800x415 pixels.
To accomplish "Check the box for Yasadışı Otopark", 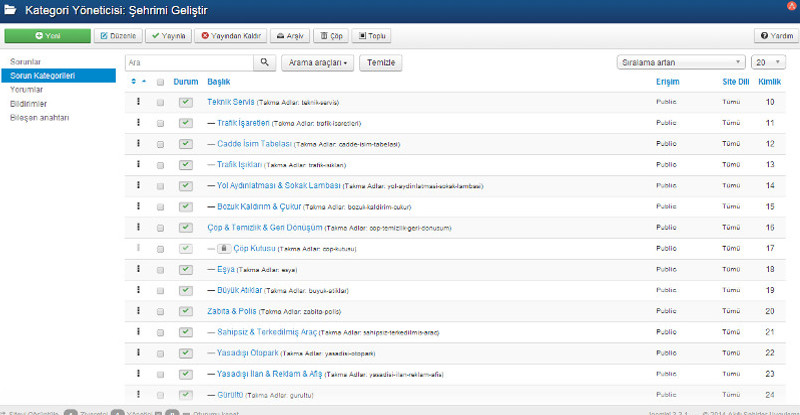I will point(160,353).
